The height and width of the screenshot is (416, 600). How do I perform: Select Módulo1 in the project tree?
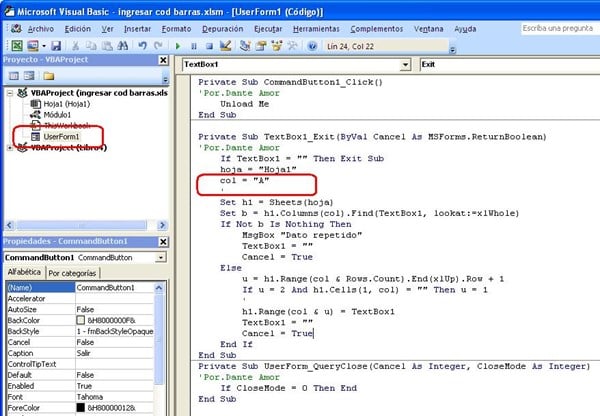tap(58, 114)
